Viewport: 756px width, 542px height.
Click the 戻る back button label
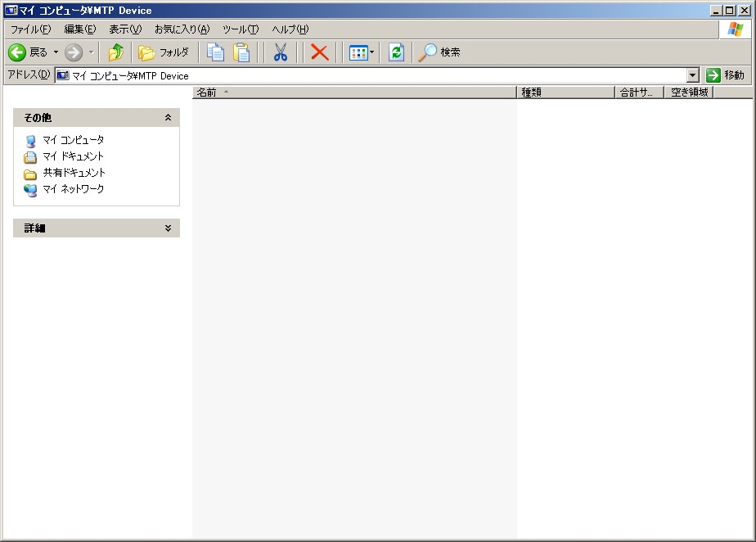[x=38, y=52]
